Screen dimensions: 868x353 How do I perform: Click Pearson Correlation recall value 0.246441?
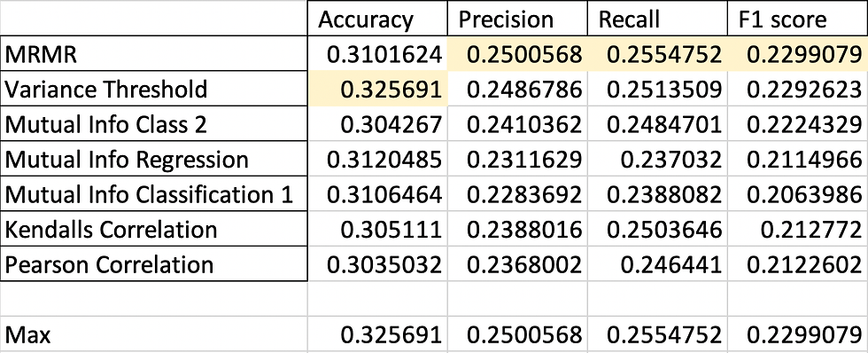click(x=656, y=263)
